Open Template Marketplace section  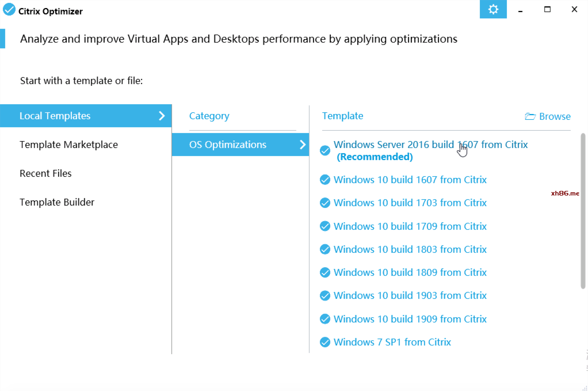(69, 145)
